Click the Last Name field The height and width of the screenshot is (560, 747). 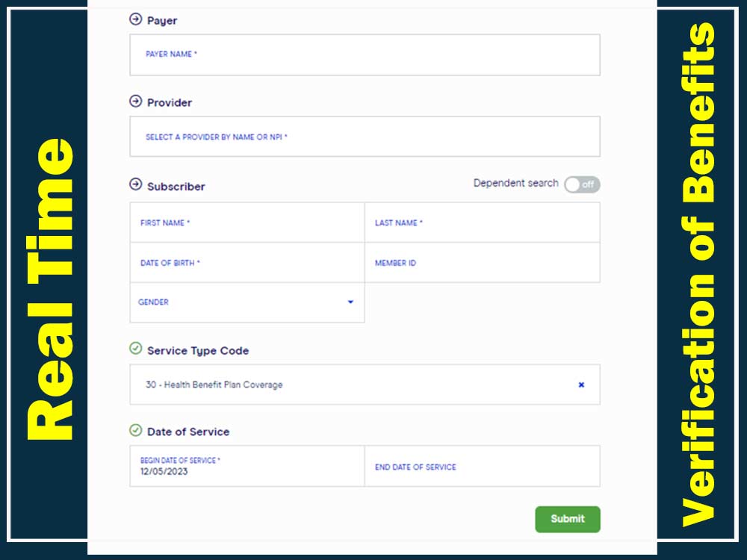tap(482, 223)
